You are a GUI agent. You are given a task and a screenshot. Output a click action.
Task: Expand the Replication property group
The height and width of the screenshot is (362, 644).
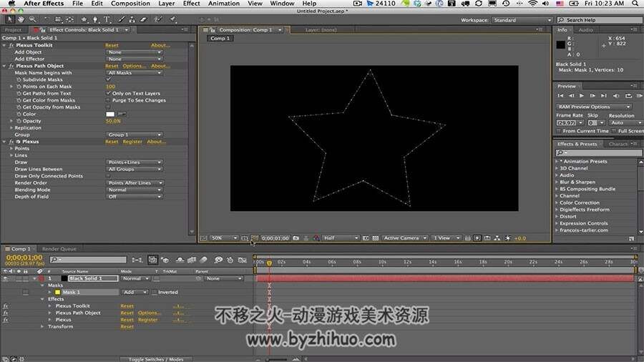point(11,127)
